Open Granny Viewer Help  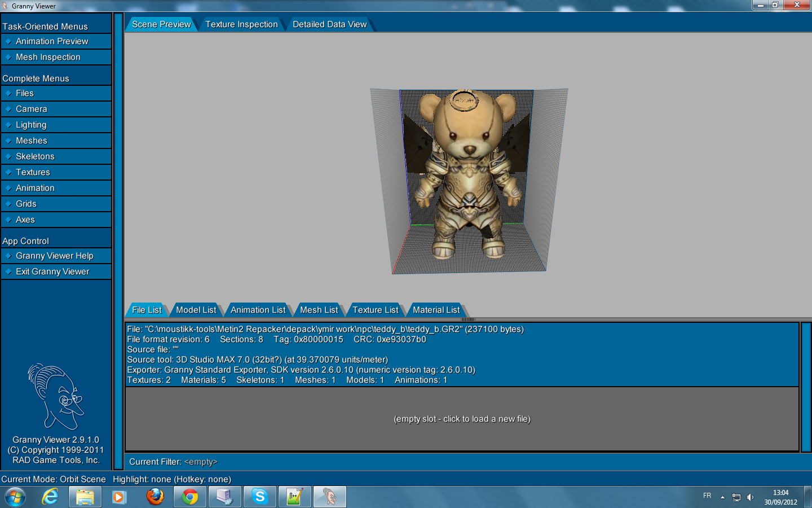tap(56, 256)
